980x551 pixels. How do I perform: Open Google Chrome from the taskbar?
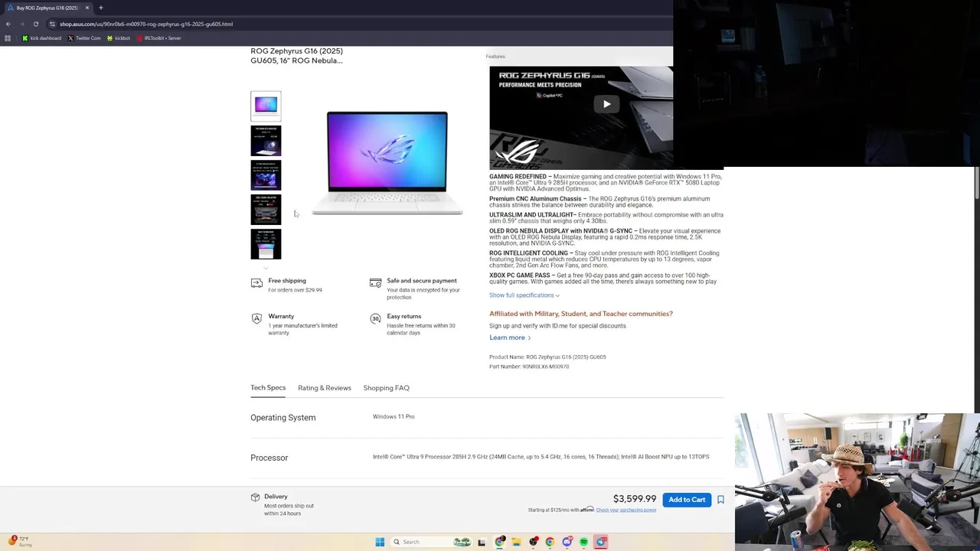pos(550,542)
